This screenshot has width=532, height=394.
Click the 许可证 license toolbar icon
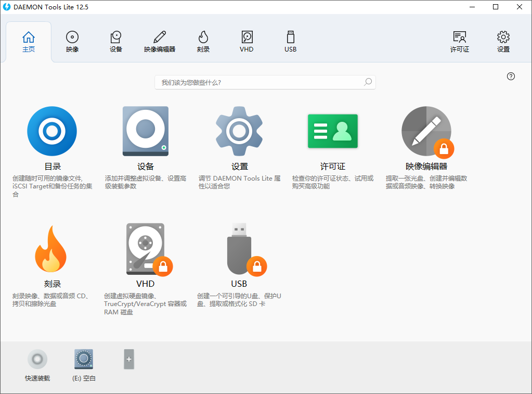(x=459, y=42)
